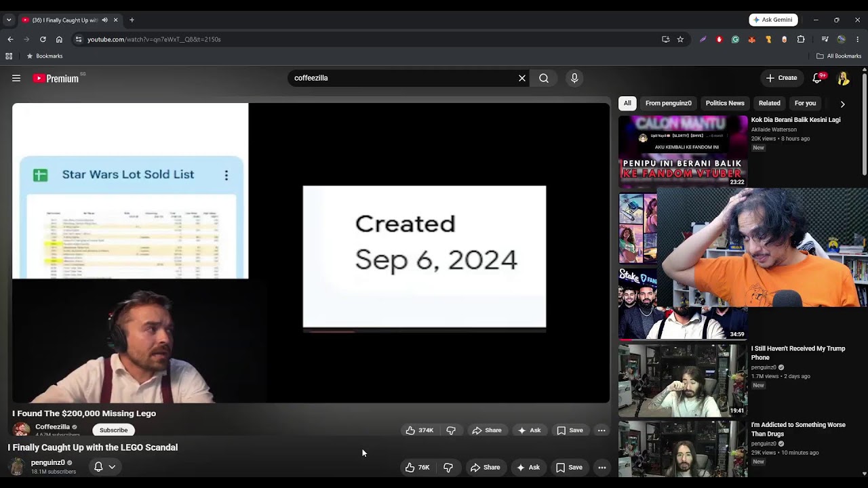This screenshot has width=868, height=488.
Task: Open the penguinz0 channel avatar
Action: (17, 466)
